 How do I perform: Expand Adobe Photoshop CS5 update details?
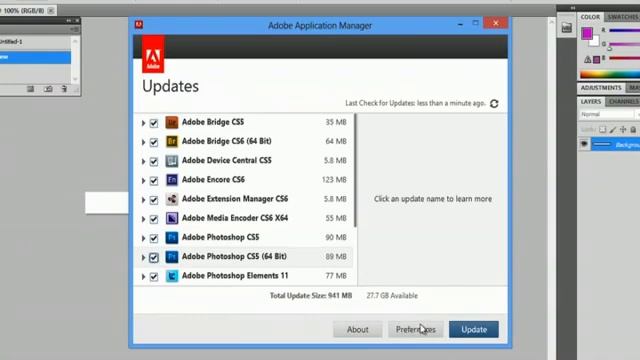pyautogui.click(x=143, y=238)
